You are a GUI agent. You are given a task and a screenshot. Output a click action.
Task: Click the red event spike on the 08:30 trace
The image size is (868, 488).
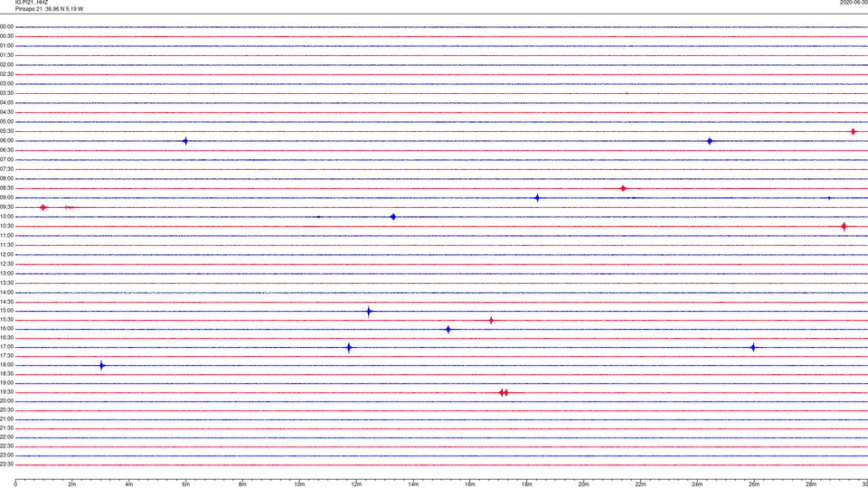[623, 189]
